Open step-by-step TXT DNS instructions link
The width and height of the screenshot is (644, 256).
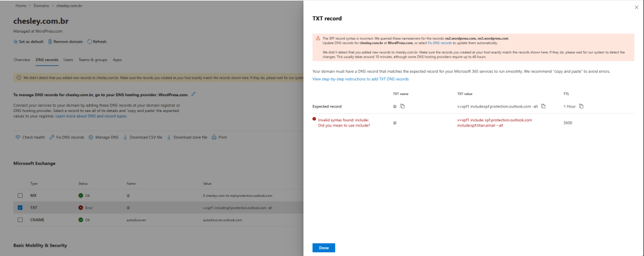click(360, 79)
